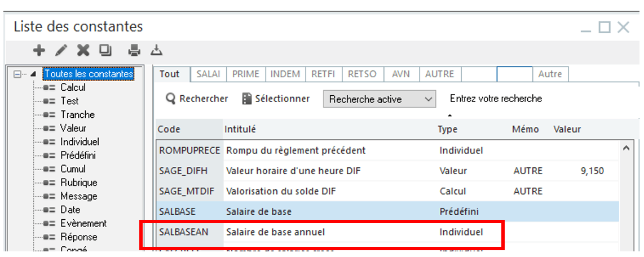This screenshot has width=644, height=257.
Task: Click the Sélectionner button
Action: pos(276,99)
